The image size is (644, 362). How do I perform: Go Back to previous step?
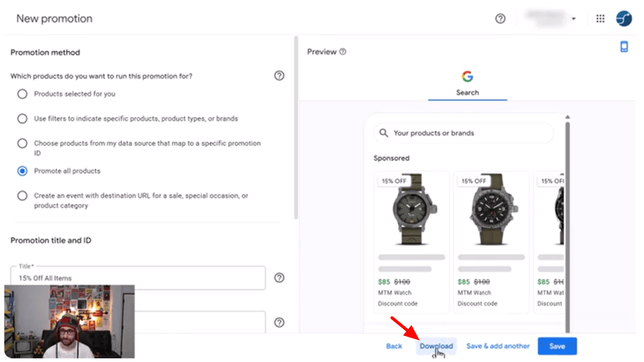394,346
